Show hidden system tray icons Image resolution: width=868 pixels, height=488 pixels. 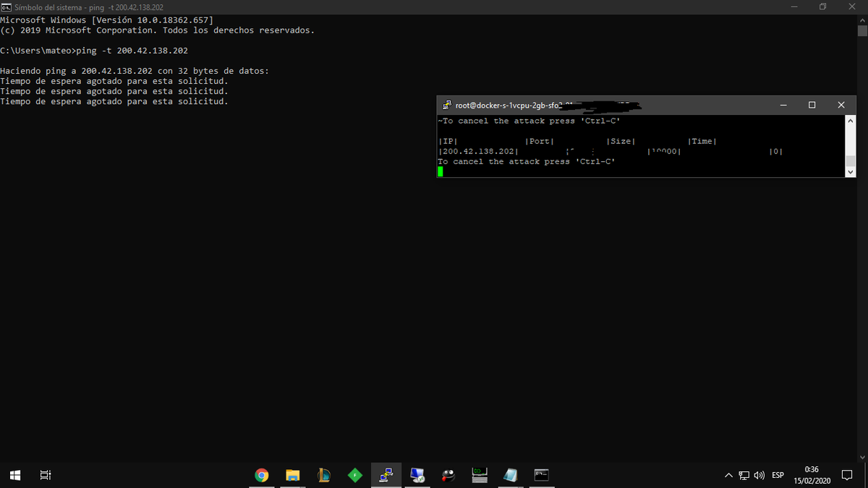(x=729, y=475)
